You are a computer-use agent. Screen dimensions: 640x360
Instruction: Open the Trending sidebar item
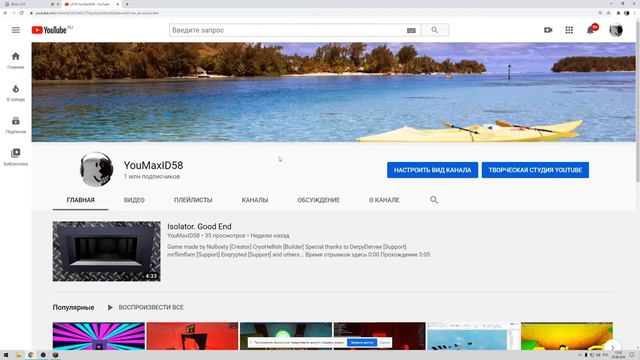[16, 93]
